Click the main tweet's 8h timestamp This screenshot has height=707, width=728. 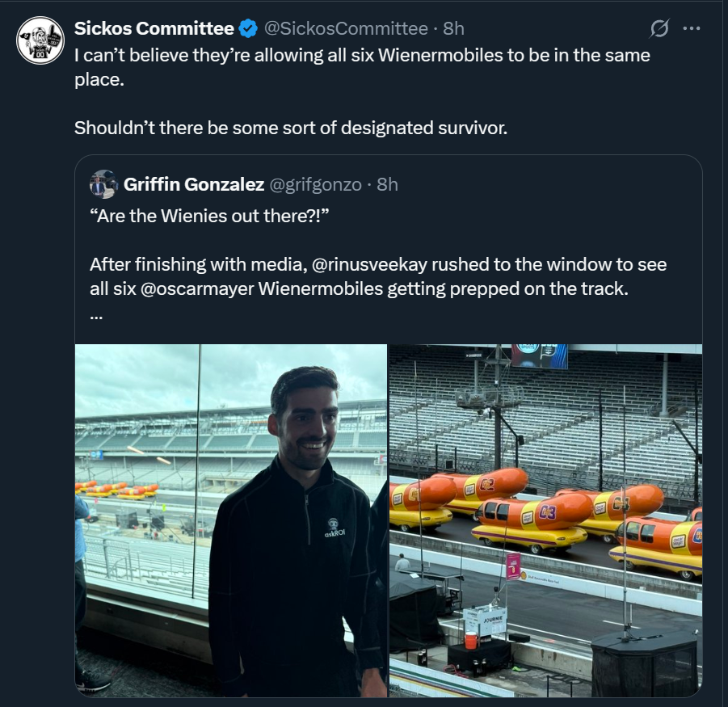(x=454, y=28)
